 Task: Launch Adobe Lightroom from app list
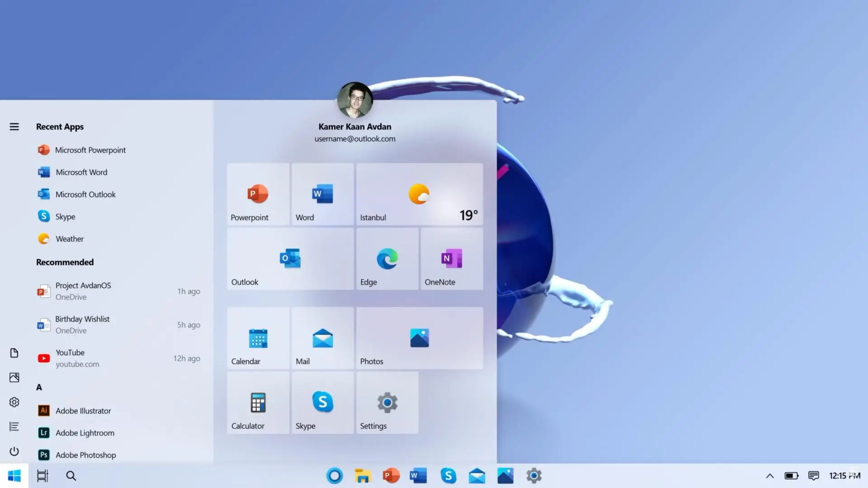click(76, 433)
